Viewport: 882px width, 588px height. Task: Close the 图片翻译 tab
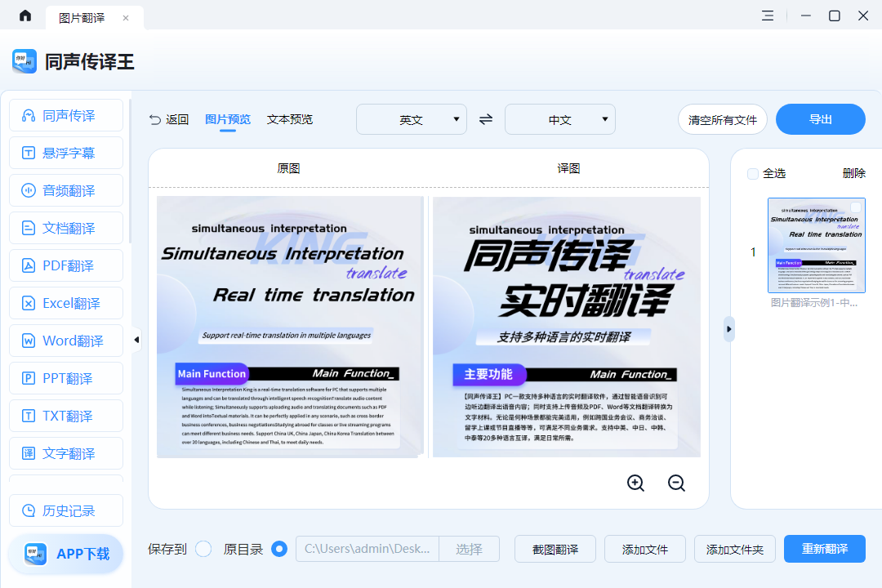[x=126, y=18]
